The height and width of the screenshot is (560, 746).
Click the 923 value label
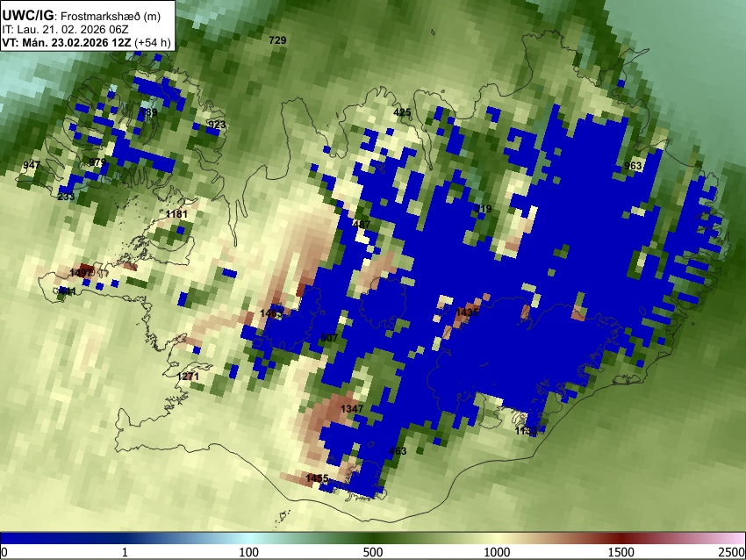click(x=217, y=125)
